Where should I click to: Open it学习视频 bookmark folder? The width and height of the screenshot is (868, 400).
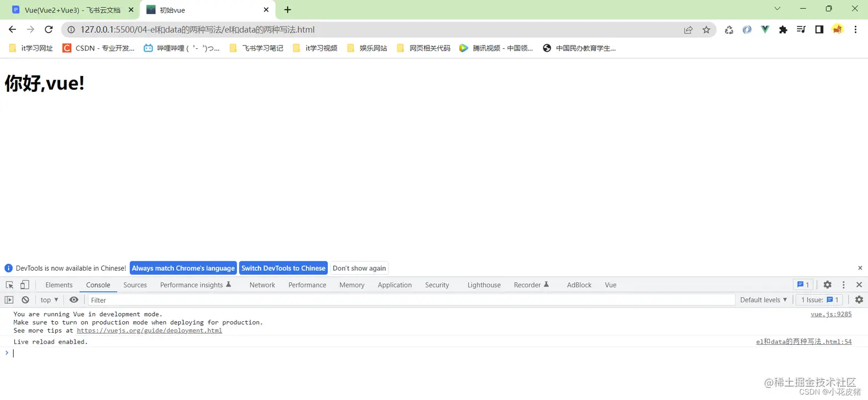point(315,48)
